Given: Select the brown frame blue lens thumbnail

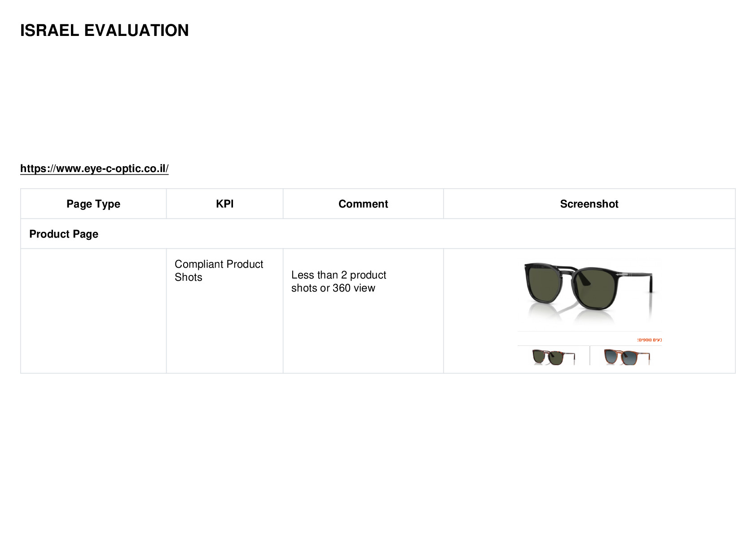Looking at the screenshot, I should [627, 357].
